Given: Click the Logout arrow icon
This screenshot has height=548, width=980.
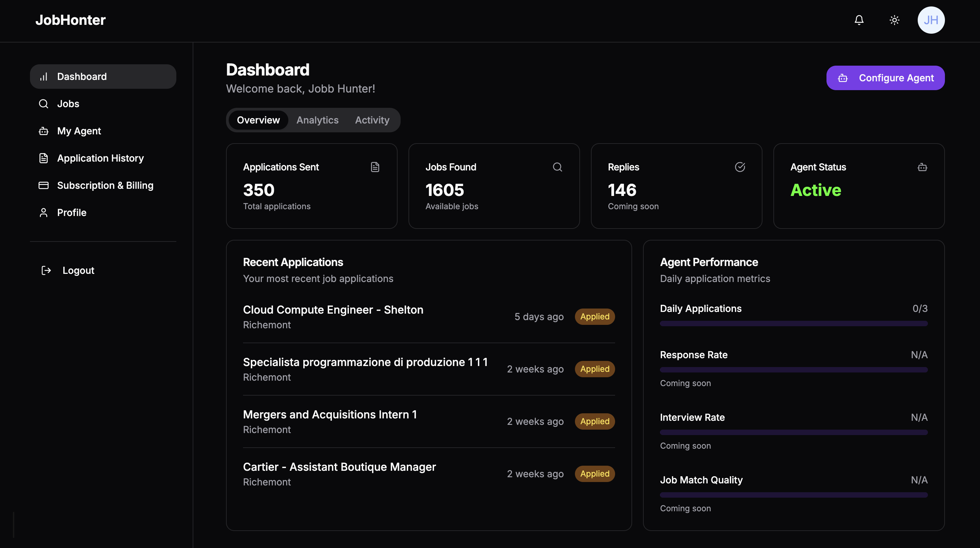Looking at the screenshot, I should click(46, 270).
